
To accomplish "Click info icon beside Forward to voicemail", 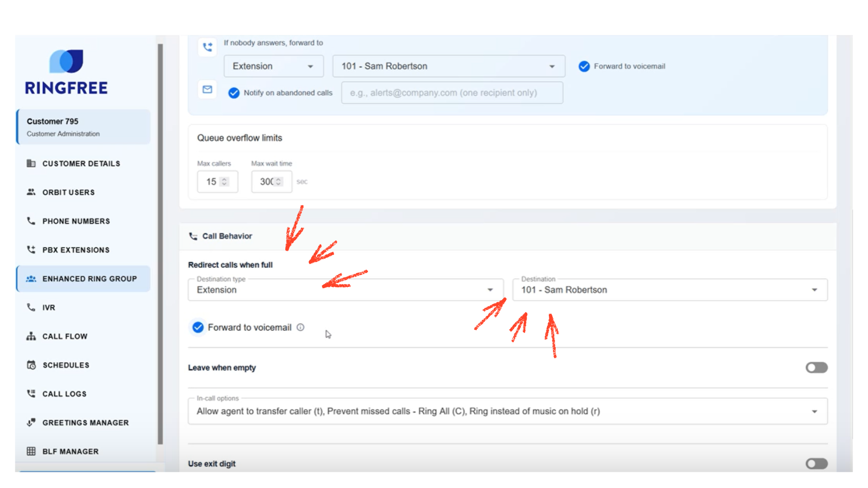I will pyautogui.click(x=301, y=327).
